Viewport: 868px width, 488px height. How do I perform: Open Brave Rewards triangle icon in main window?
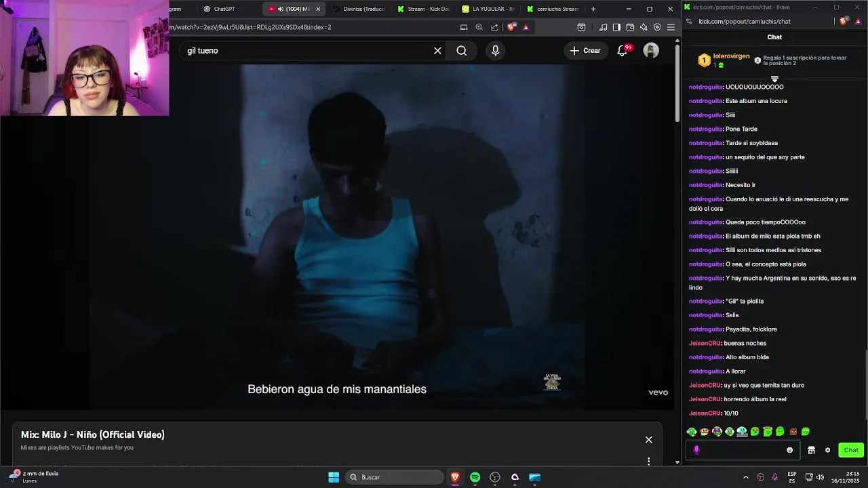click(526, 27)
